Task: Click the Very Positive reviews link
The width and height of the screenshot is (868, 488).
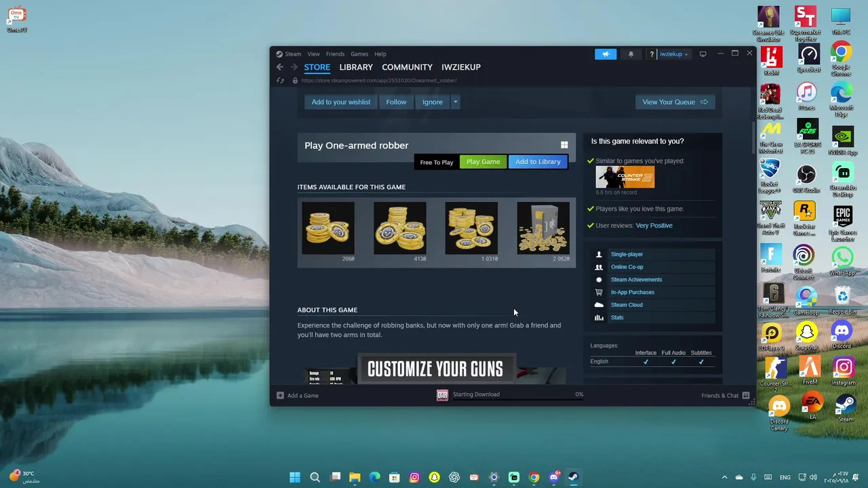Action: (x=654, y=226)
